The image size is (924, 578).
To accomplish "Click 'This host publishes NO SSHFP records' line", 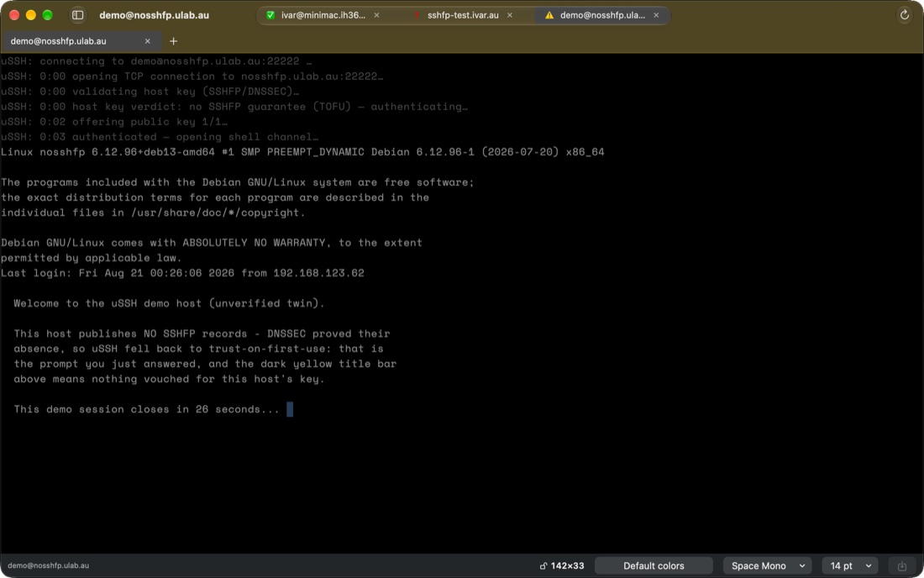I will tap(202, 334).
